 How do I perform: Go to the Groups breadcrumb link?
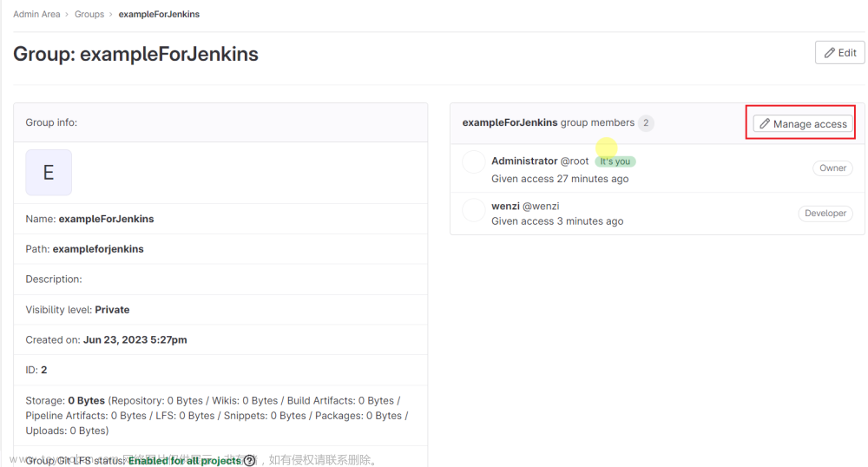[x=89, y=15]
